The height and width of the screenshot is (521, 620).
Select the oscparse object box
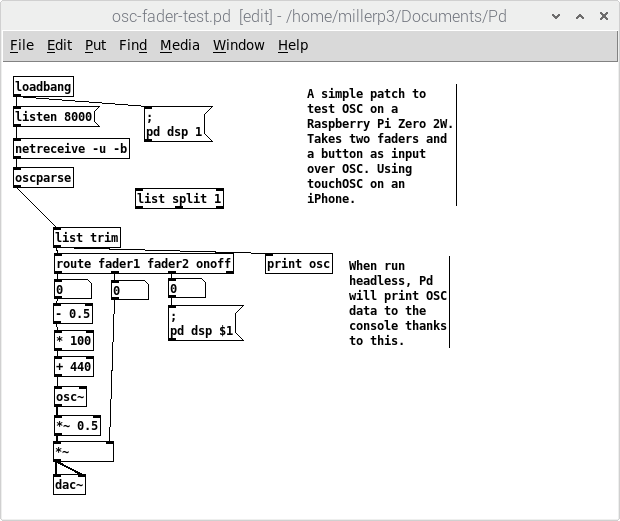coord(44,178)
